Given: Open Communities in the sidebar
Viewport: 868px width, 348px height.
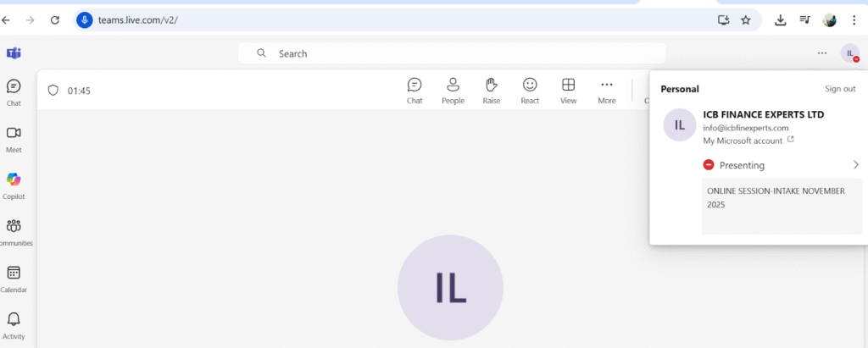Looking at the screenshot, I should pyautogui.click(x=14, y=232).
